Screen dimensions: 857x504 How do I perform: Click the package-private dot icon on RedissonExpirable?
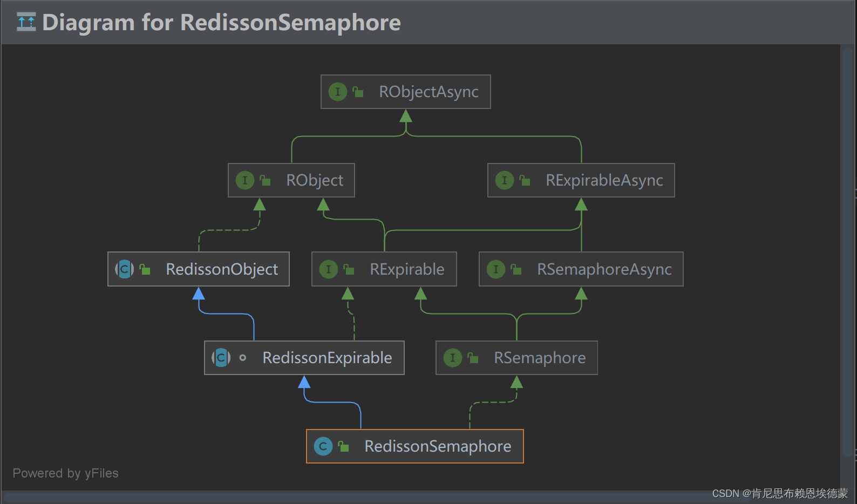pos(243,357)
